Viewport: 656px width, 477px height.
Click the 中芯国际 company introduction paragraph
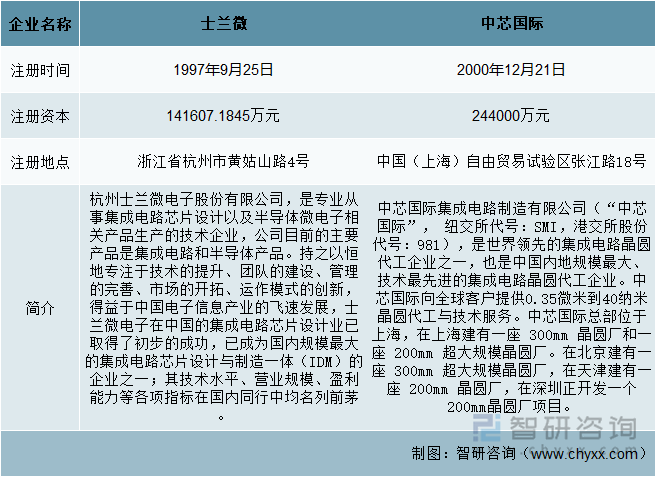click(511, 307)
